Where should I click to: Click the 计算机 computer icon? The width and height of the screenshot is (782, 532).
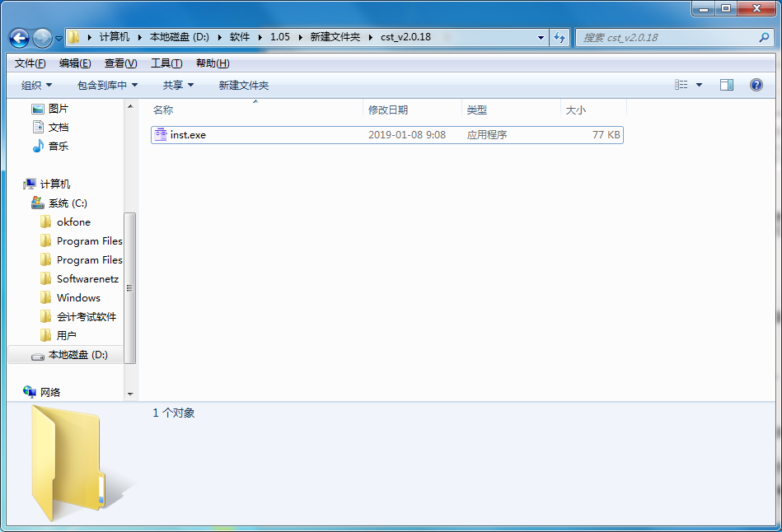pyautogui.click(x=30, y=184)
